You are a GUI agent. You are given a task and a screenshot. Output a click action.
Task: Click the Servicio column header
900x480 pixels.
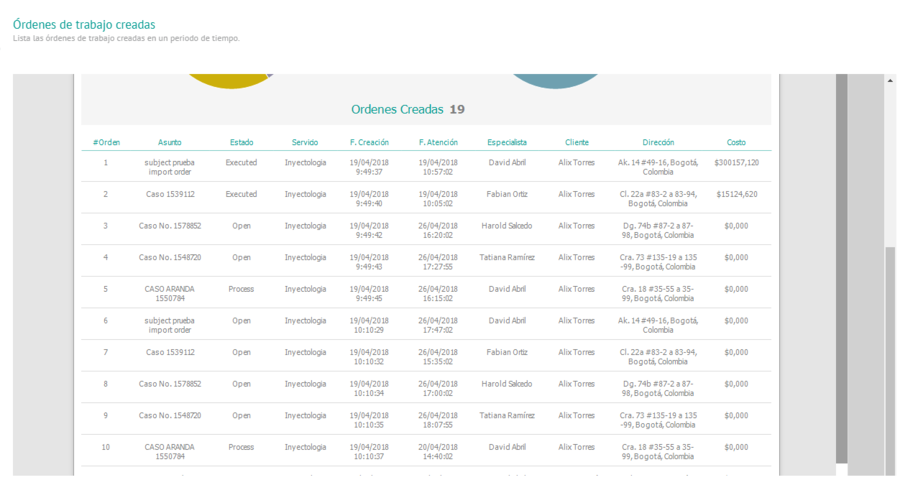click(305, 142)
